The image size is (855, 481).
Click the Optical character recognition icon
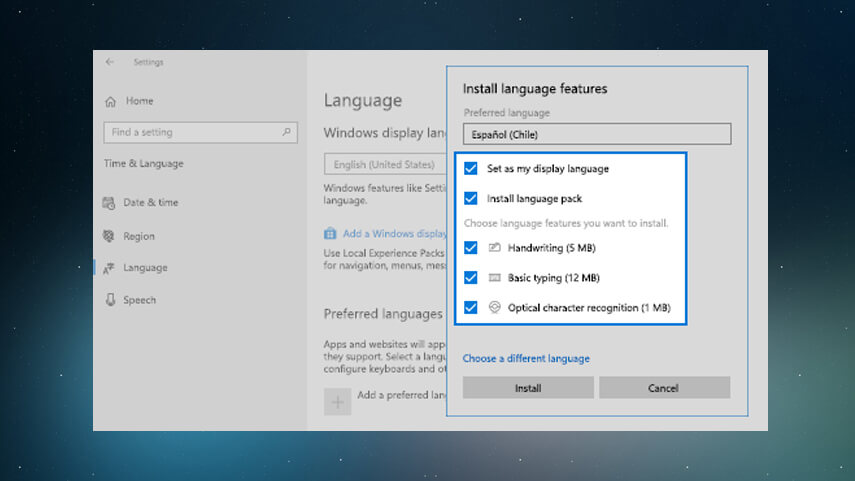[x=495, y=308]
